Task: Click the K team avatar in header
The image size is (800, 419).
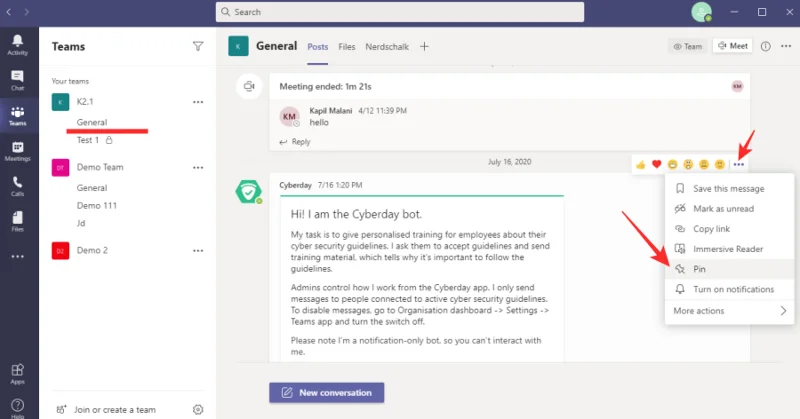Action: pyautogui.click(x=238, y=46)
